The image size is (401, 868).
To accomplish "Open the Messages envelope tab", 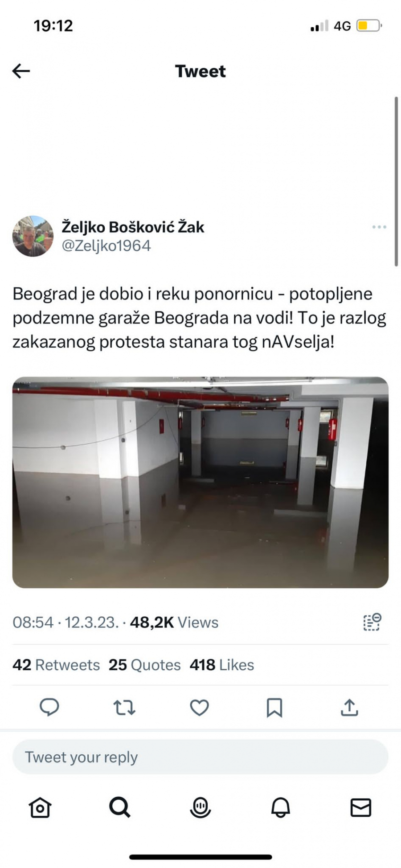I will (361, 807).
